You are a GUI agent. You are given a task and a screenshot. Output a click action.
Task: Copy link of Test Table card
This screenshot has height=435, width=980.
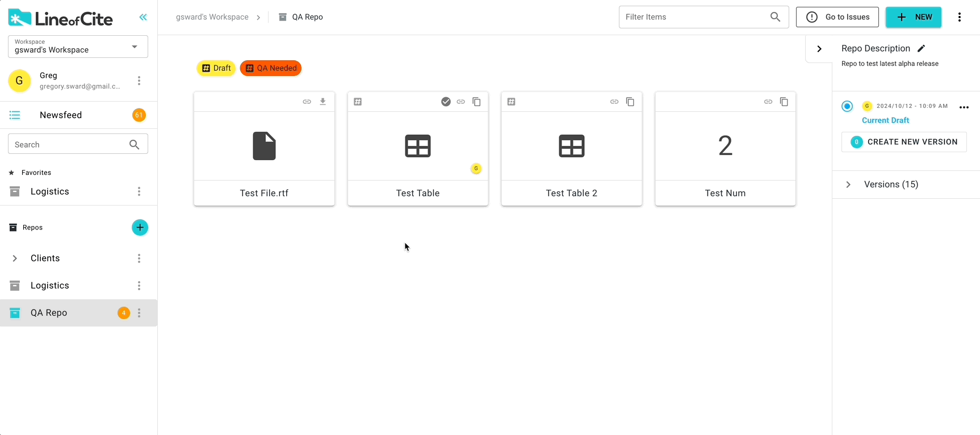(x=461, y=102)
